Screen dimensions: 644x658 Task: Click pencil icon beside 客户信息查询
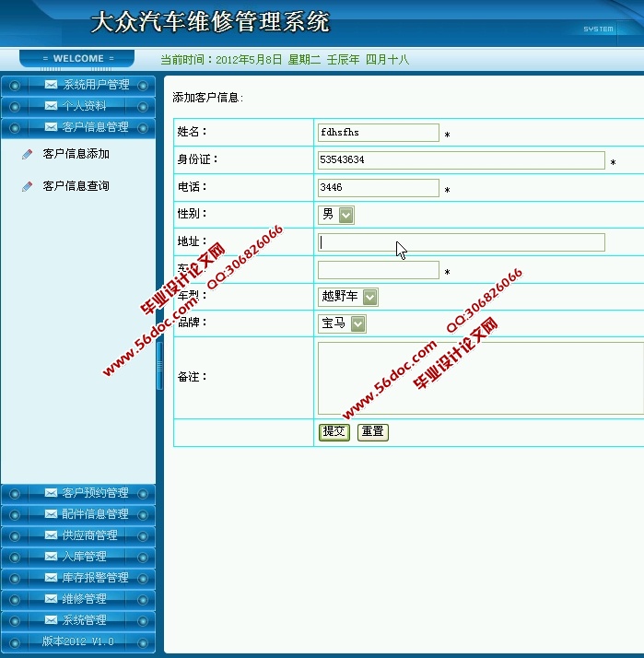coord(28,186)
